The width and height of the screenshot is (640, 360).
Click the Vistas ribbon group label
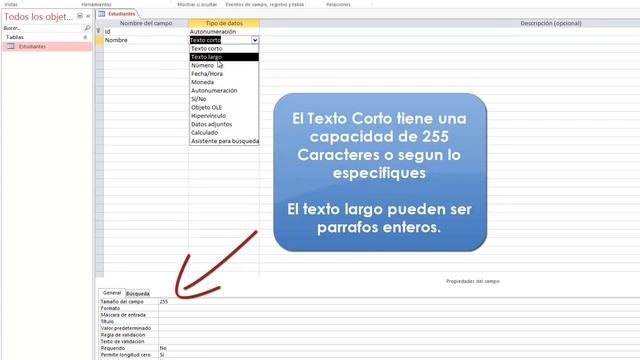(11, 4)
